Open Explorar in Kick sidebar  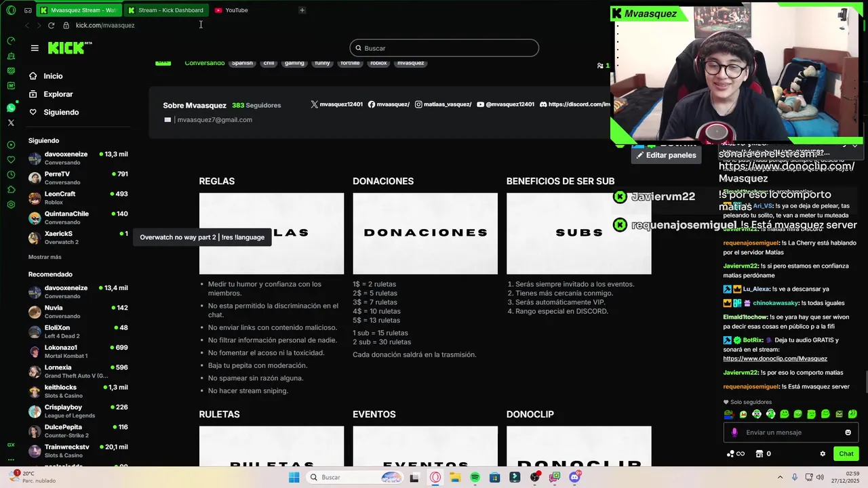[x=58, y=94]
